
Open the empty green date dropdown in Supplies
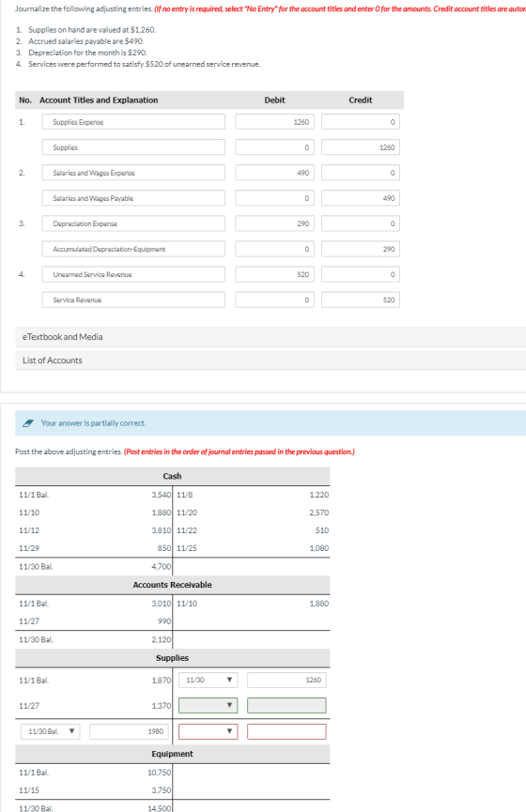pyautogui.click(x=208, y=705)
